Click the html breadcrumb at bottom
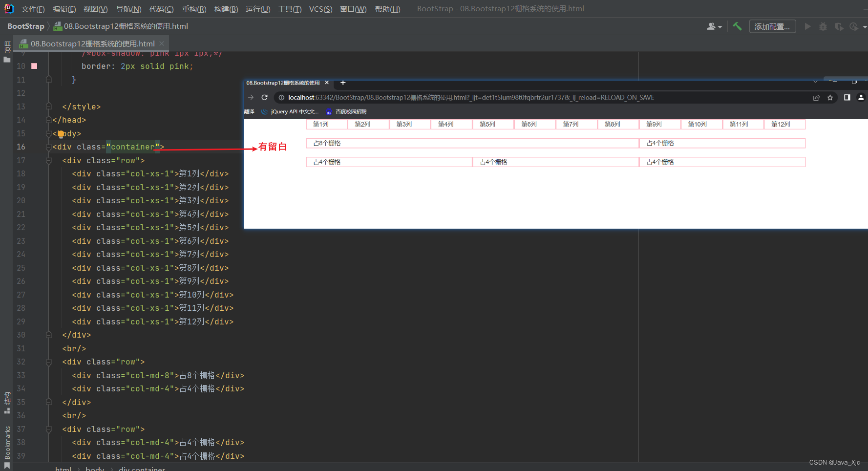 [x=64, y=469]
